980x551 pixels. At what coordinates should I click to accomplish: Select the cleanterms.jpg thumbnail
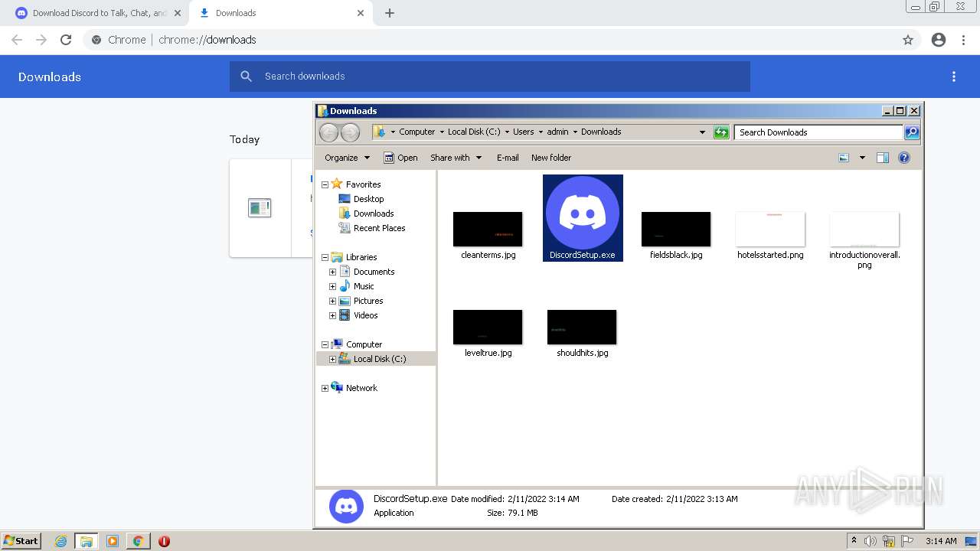pyautogui.click(x=488, y=229)
